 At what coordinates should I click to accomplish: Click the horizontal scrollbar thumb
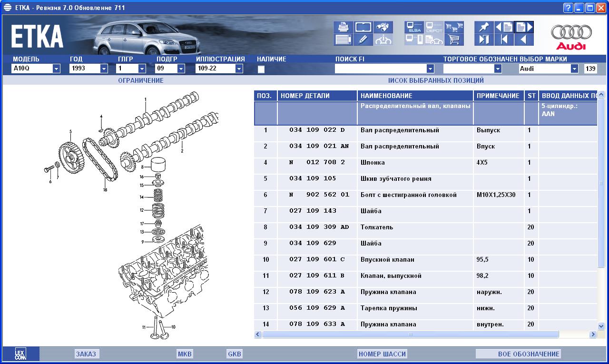coord(410,334)
